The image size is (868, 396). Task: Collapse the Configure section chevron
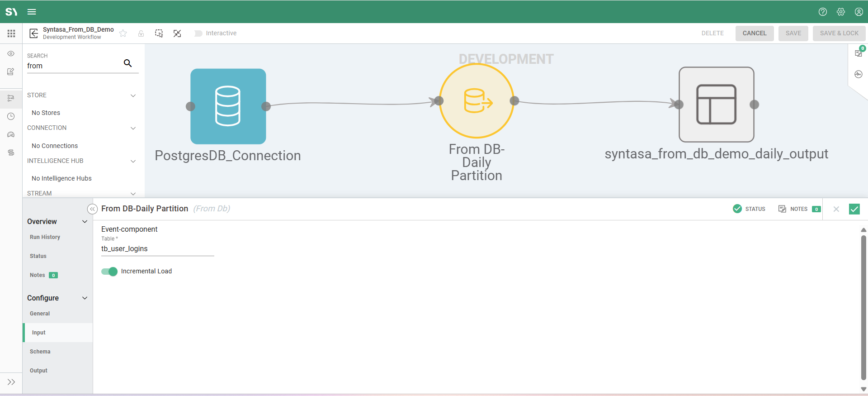tap(85, 298)
